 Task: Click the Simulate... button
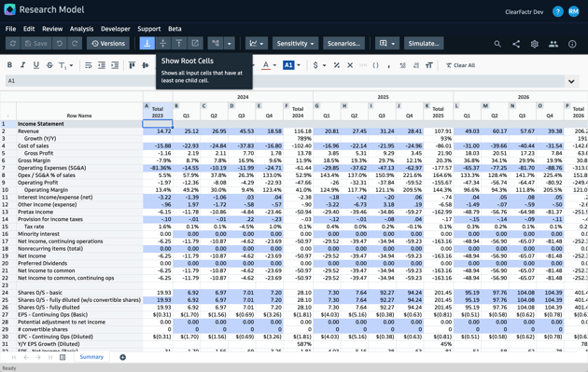pyautogui.click(x=424, y=44)
